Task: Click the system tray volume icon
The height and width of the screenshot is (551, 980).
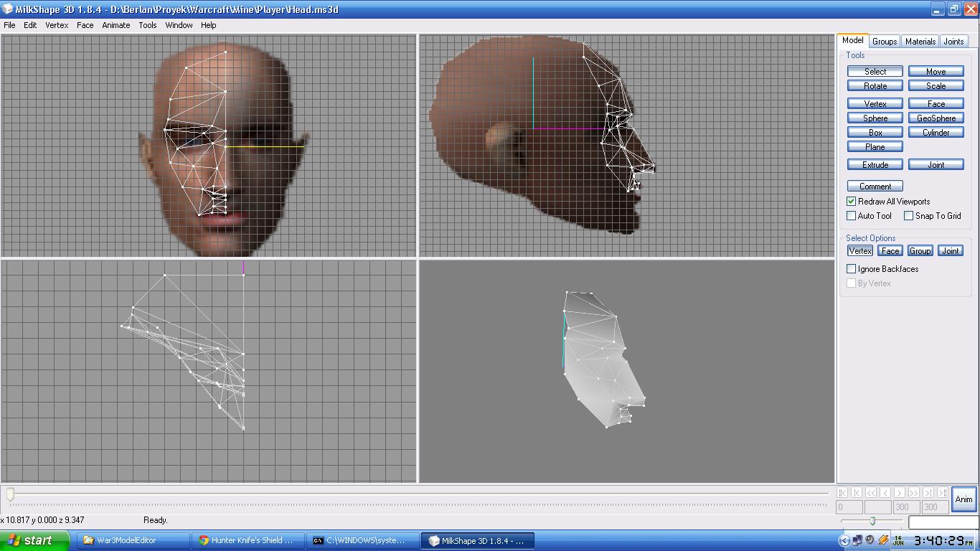Action: [x=870, y=540]
